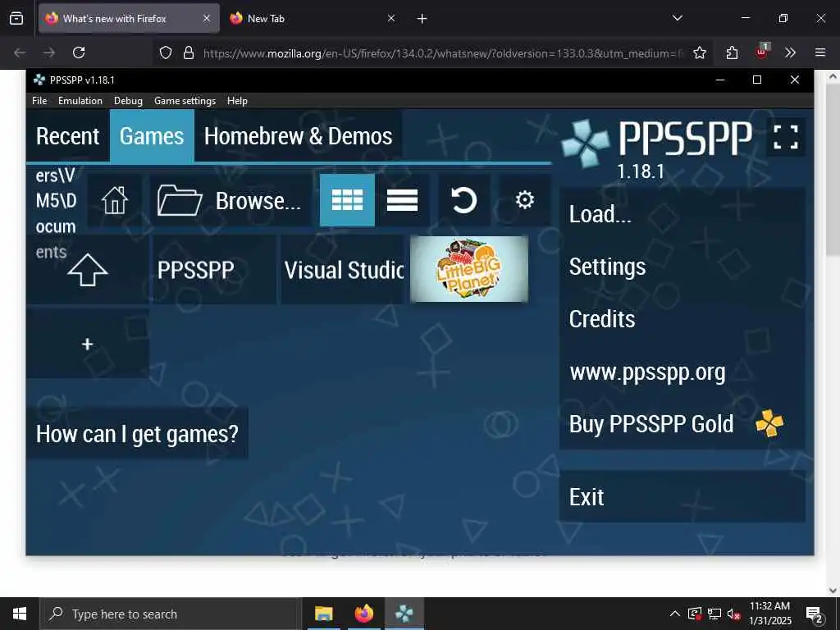Select the Games tab
This screenshot has height=630, width=840.
pyautogui.click(x=152, y=136)
